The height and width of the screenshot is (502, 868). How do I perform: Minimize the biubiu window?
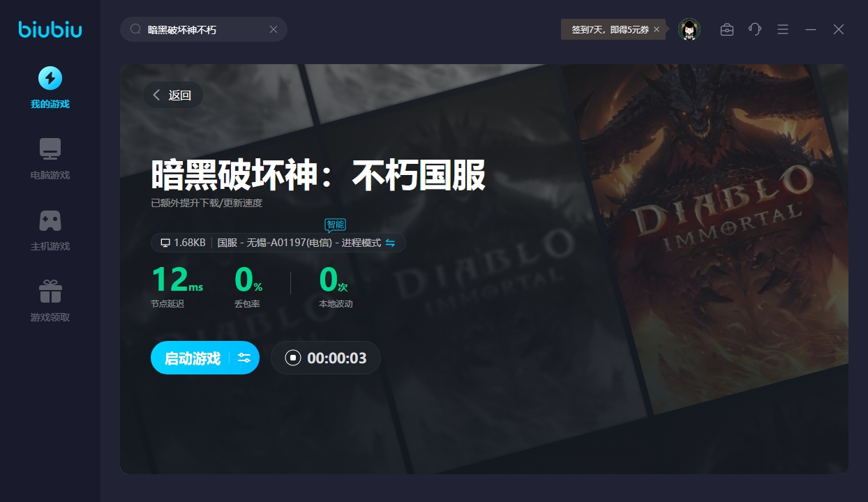tap(811, 29)
